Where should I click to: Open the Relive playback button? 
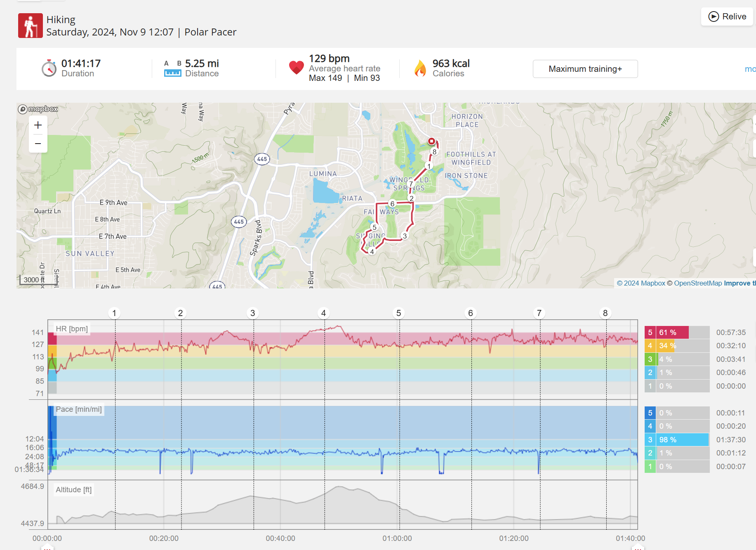pos(727,17)
